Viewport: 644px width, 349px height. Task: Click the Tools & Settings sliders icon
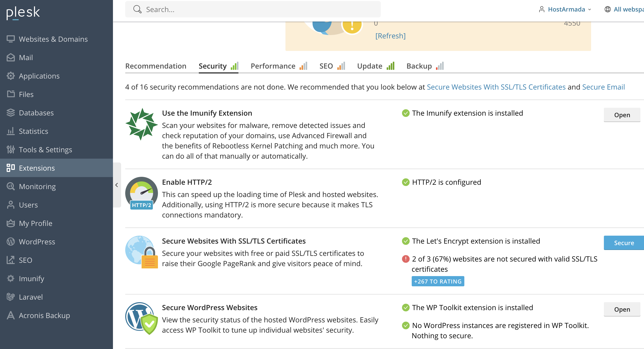point(11,149)
